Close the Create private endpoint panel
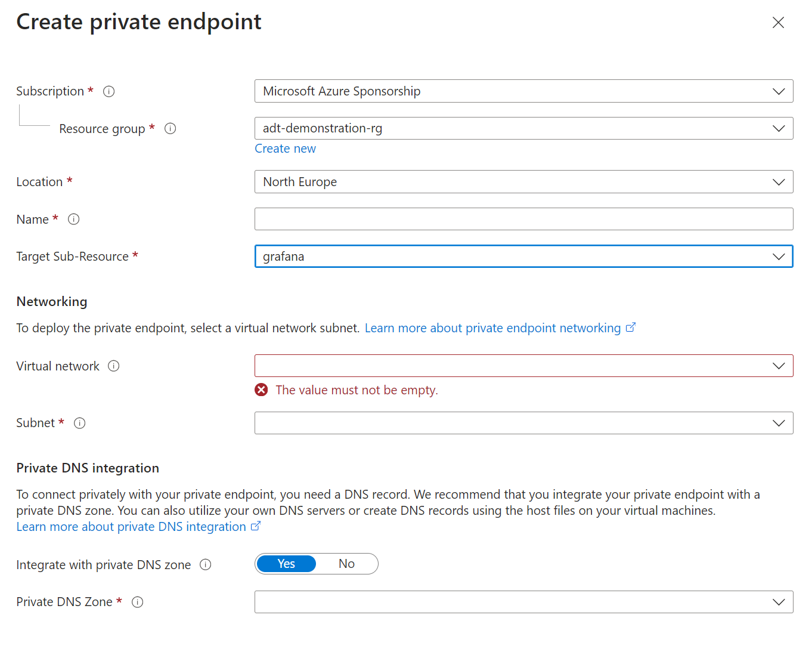This screenshot has width=812, height=655. click(778, 23)
